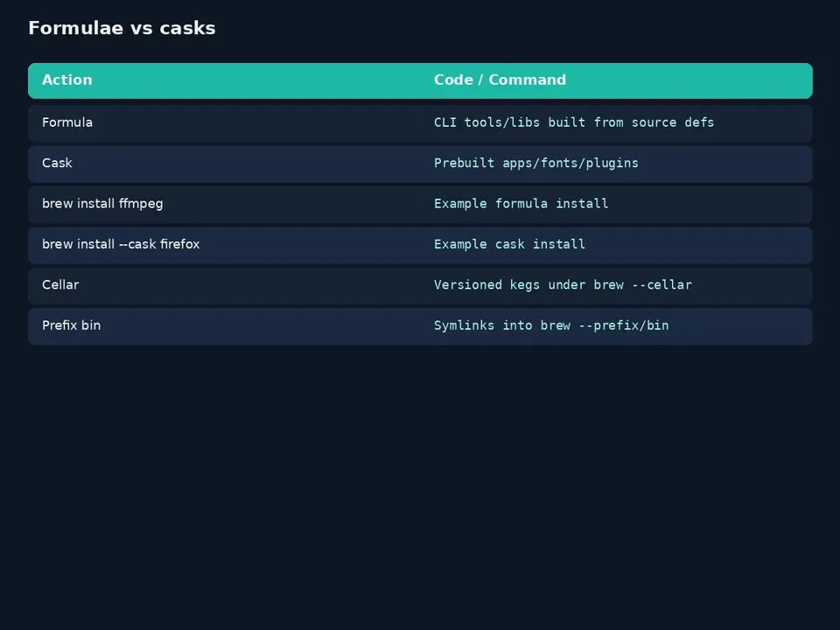Select the 'Code / Command' column header
The height and width of the screenshot is (630, 840).
point(500,80)
